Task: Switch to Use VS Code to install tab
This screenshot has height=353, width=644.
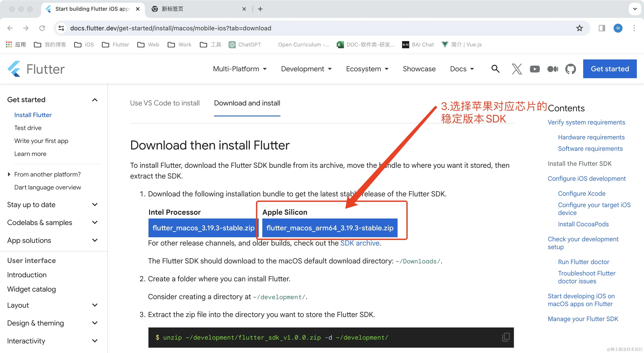Action: 165,103
